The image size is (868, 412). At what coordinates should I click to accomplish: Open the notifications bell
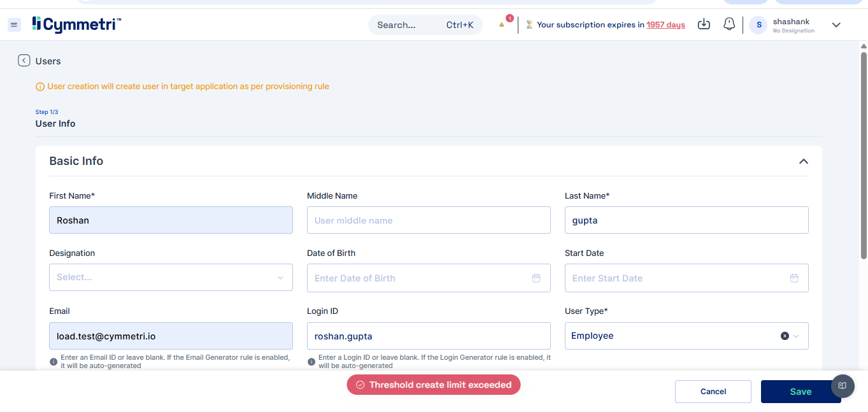click(729, 24)
